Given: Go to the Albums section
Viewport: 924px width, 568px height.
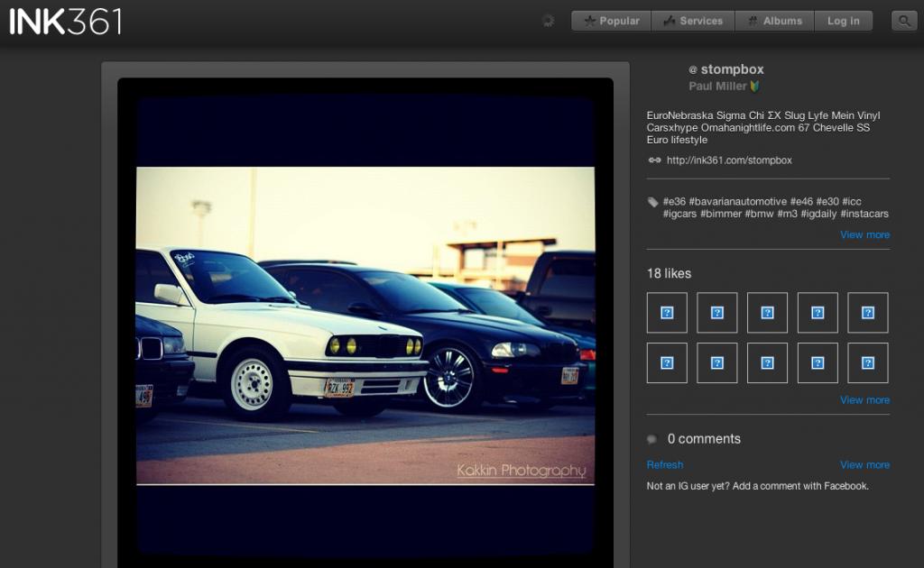Looking at the screenshot, I should 774,21.
